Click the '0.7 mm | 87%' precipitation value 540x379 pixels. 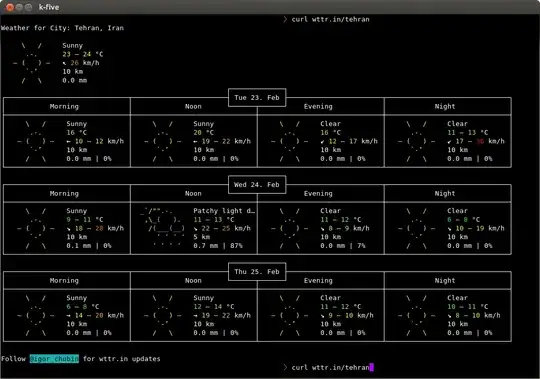coord(218,246)
